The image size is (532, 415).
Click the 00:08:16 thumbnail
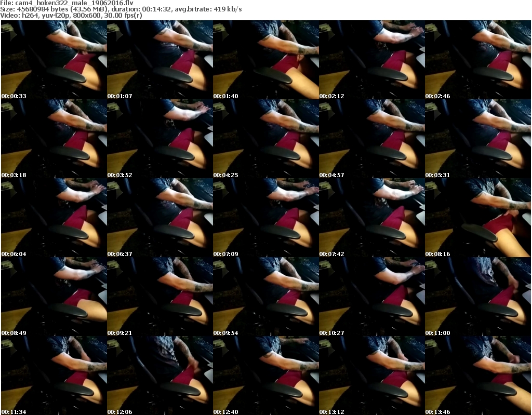point(478,218)
